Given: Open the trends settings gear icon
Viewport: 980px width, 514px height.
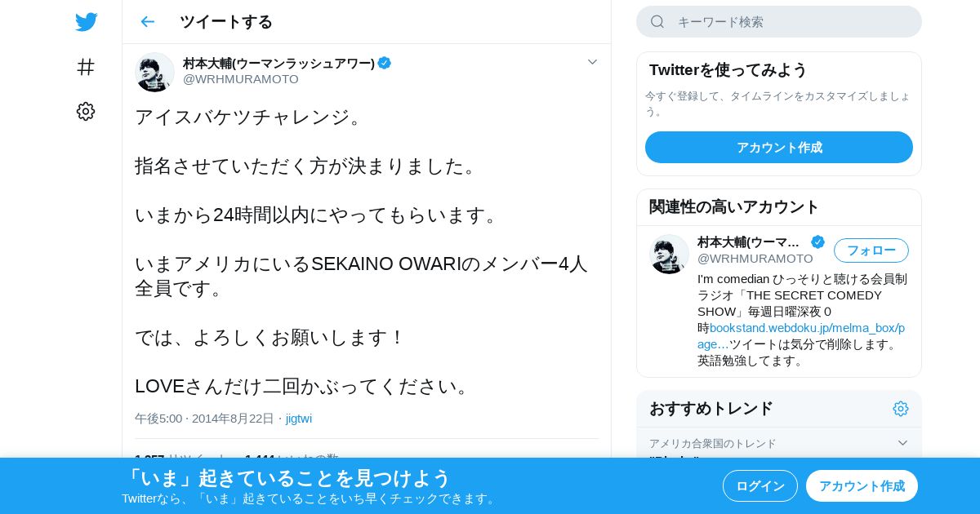Looking at the screenshot, I should pyautogui.click(x=901, y=409).
